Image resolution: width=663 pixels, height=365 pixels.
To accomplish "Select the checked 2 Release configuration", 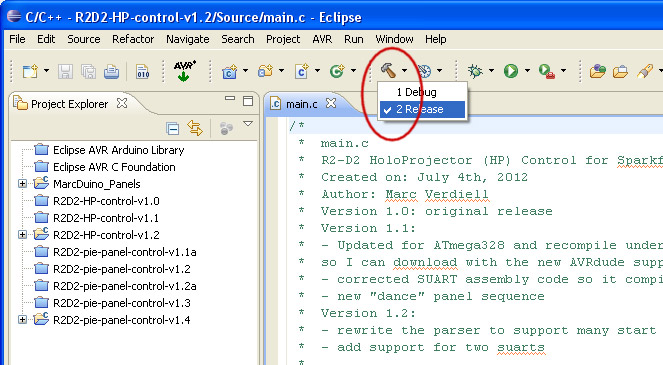I will point(422,109).
